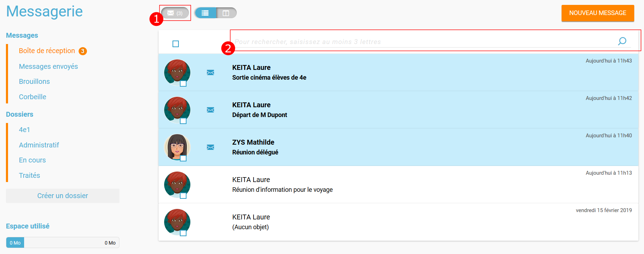Screen dimensions: 644x254
Task: Open the Brouillons folder
Action: pyautogui.click(x=34, y=81)
